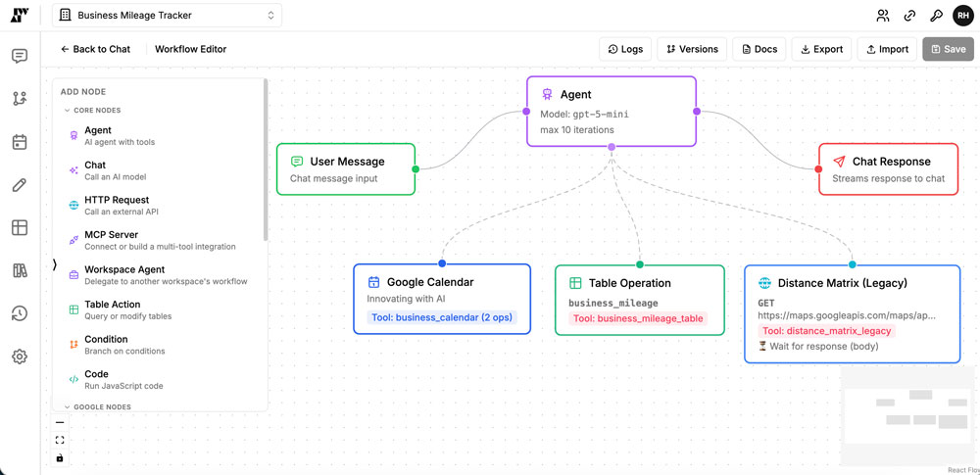
Task: Click Back to Chat
Action: (x=96, y=49)
